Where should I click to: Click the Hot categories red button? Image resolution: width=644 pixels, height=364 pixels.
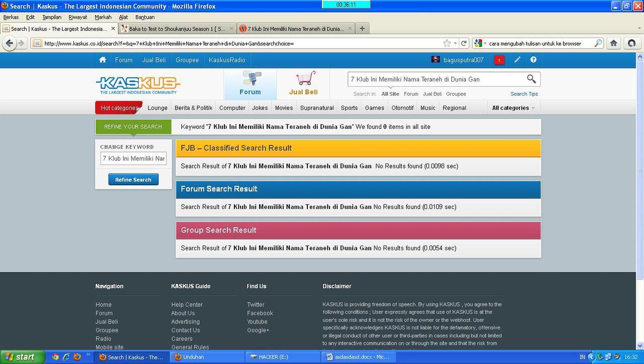(119, 108)
